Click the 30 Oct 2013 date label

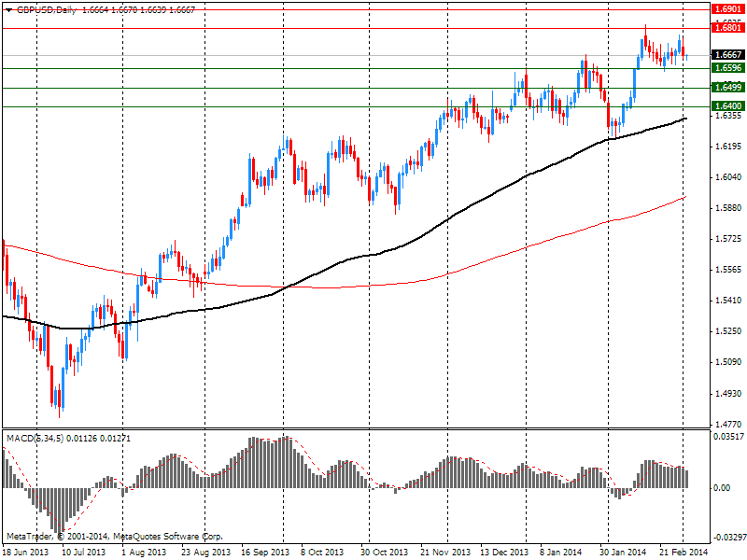pyautogui.click(x=381, y=553)
